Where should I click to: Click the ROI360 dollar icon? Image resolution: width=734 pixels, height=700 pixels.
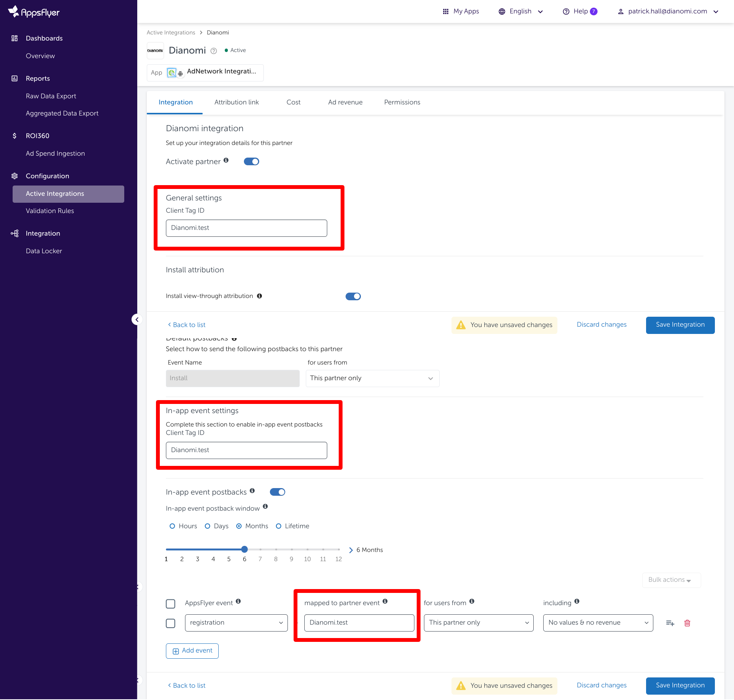click(15, 136)
